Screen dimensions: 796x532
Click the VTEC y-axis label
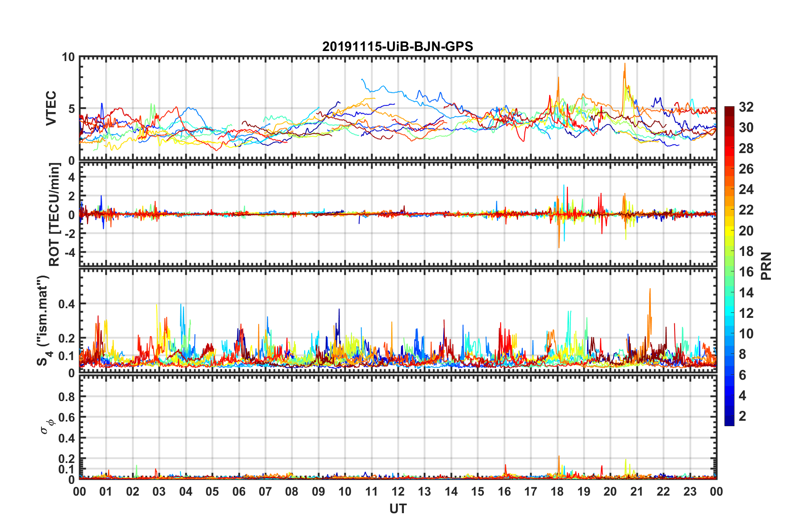(x=51, y=109)
